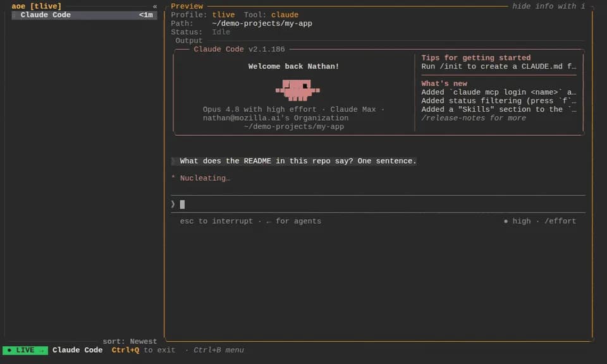Click the /release-notes for more link
The image size is (607, 364).
coord(474,118)
